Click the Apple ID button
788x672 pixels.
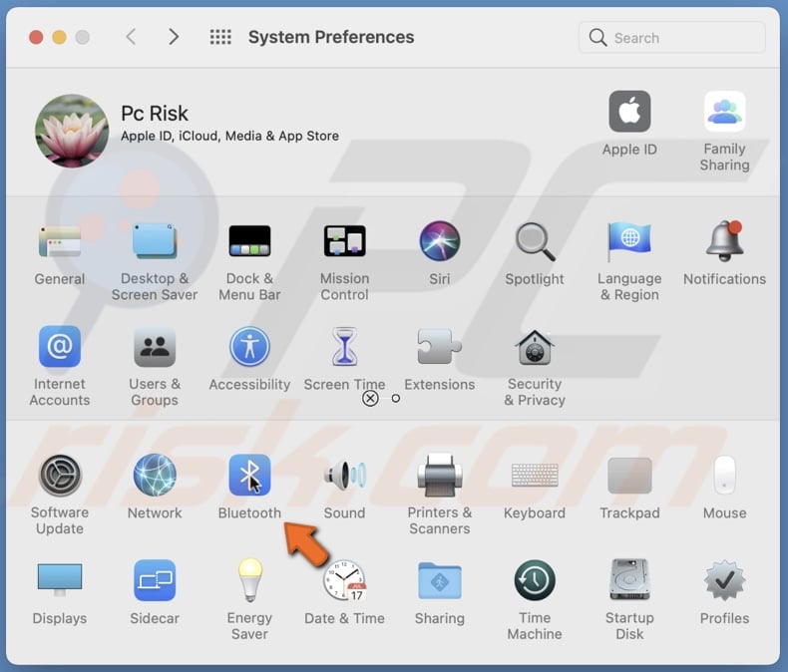[629, 113]
